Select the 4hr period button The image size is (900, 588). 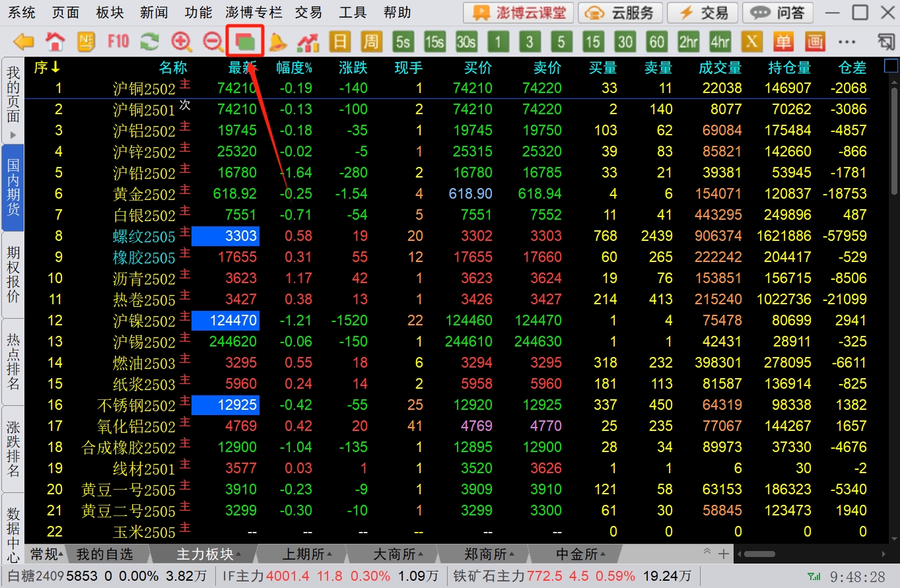point(720,42)
